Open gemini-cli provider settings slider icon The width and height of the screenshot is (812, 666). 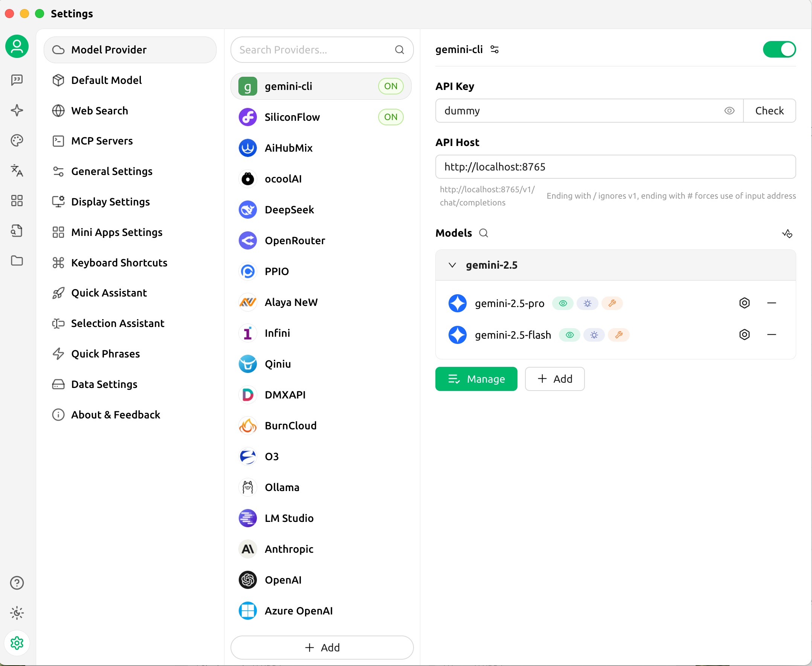click(x=495, y=50)
